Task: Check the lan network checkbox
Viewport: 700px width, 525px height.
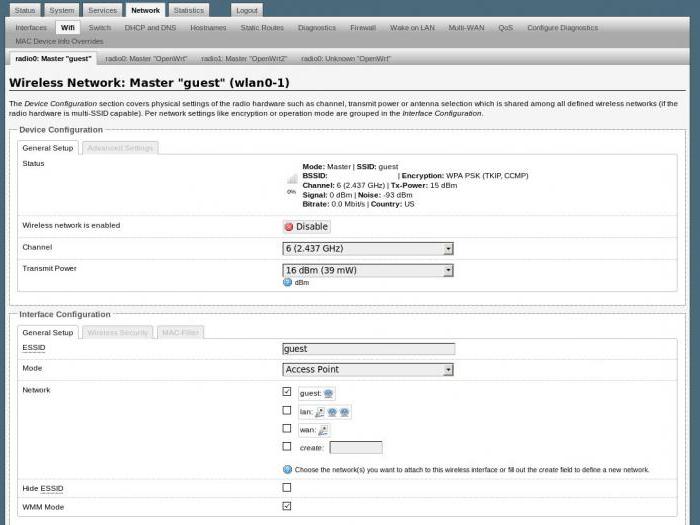Action: click(x=287, y=410)
